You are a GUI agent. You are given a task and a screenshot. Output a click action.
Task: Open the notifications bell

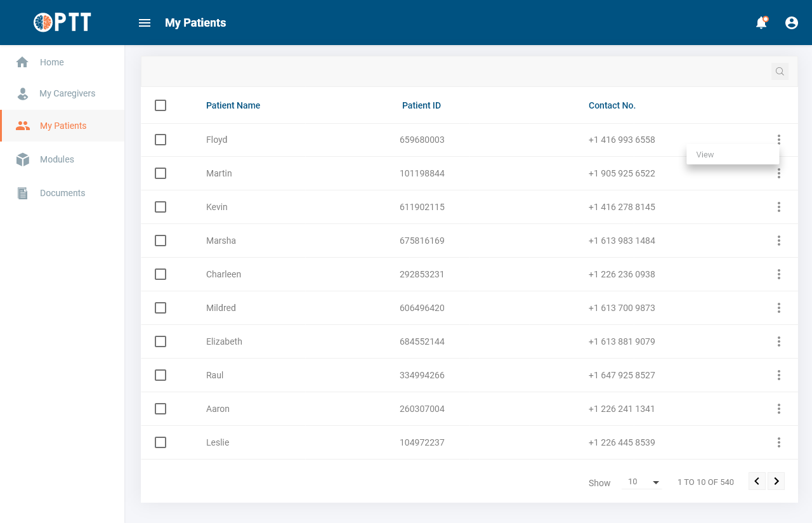click(761, 23)
